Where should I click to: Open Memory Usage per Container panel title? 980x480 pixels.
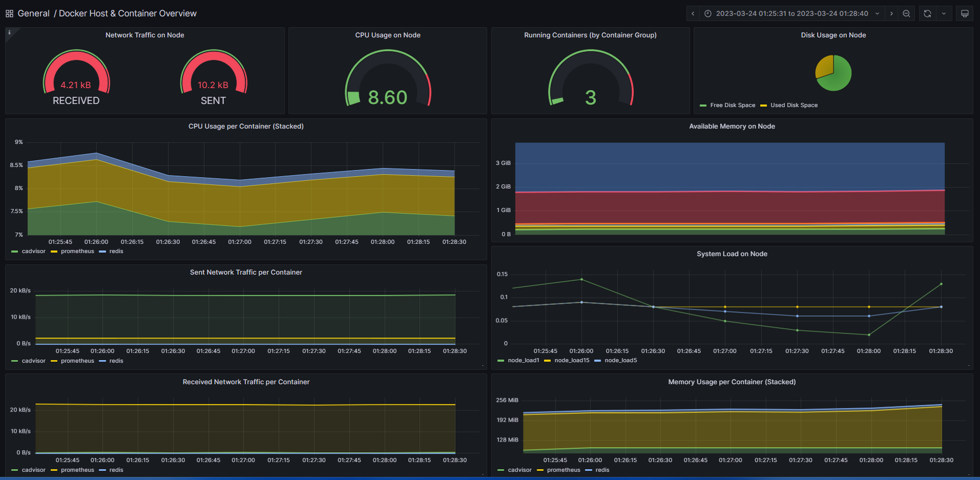pos(732,382)
